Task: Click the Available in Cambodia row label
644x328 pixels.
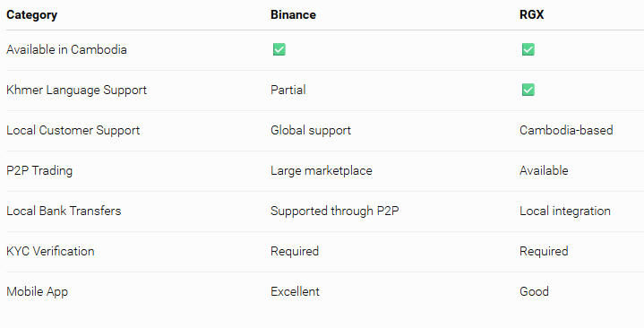Action: tap(66, 49)
